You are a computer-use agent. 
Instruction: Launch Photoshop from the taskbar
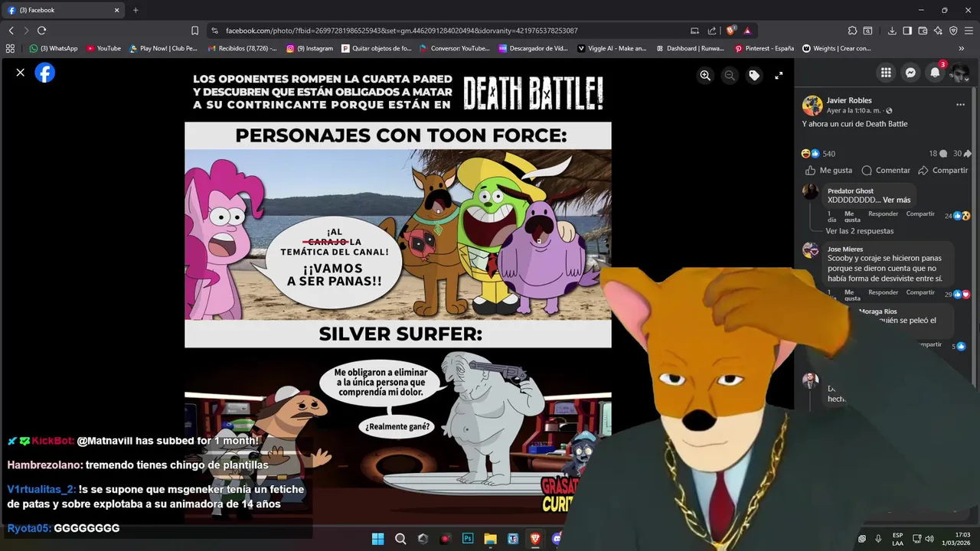coord(468,539)
